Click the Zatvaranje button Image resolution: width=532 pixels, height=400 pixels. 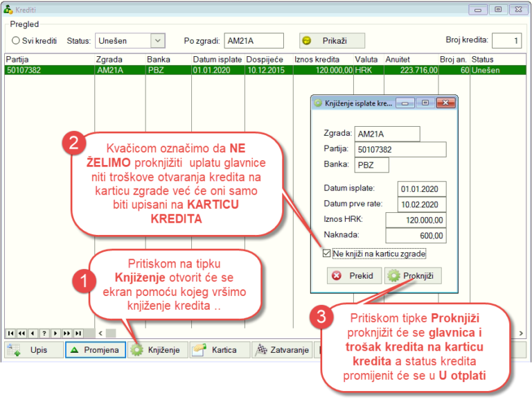282,350
